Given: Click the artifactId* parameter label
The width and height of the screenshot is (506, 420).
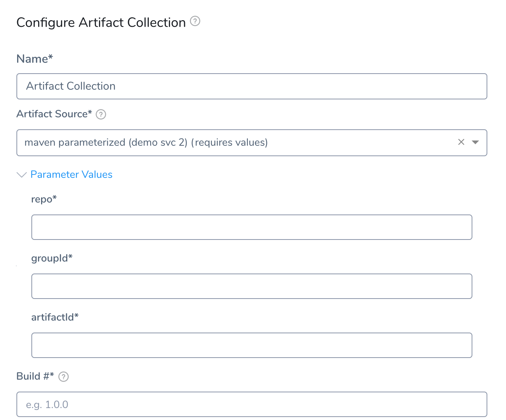Looking at the screenshot, I should [55, 317].
